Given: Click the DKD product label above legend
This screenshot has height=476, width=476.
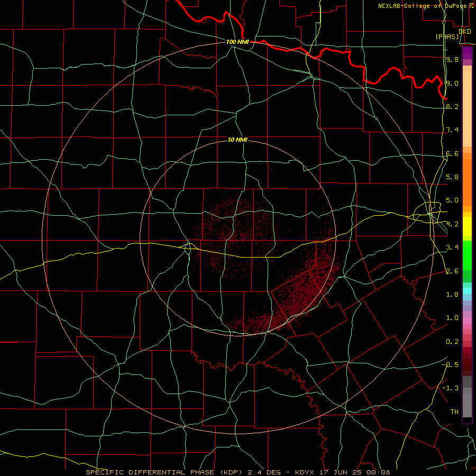Looking at the screenshot, I should [465, 31].
